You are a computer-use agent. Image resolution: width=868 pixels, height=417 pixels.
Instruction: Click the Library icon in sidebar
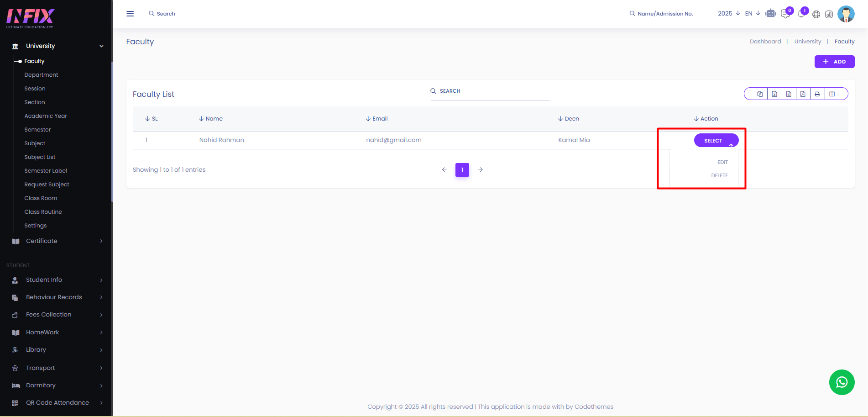coord(15,350)
